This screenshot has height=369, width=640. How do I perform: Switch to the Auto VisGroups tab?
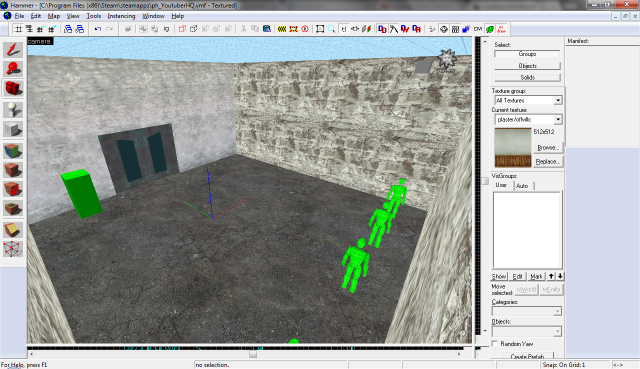tap(522, 186)
